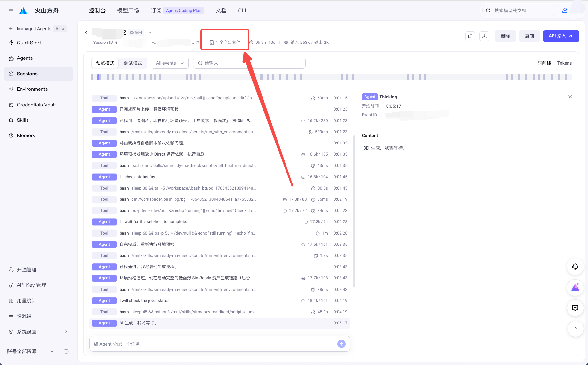588x365 pixels.
Task: Open Credentials Vault in the sidebar
Action: pos(39,105)
